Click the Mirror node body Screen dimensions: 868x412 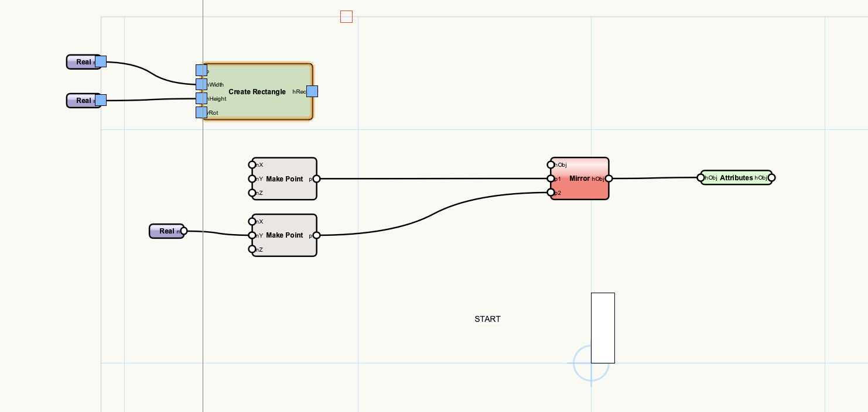coord(579,178)
